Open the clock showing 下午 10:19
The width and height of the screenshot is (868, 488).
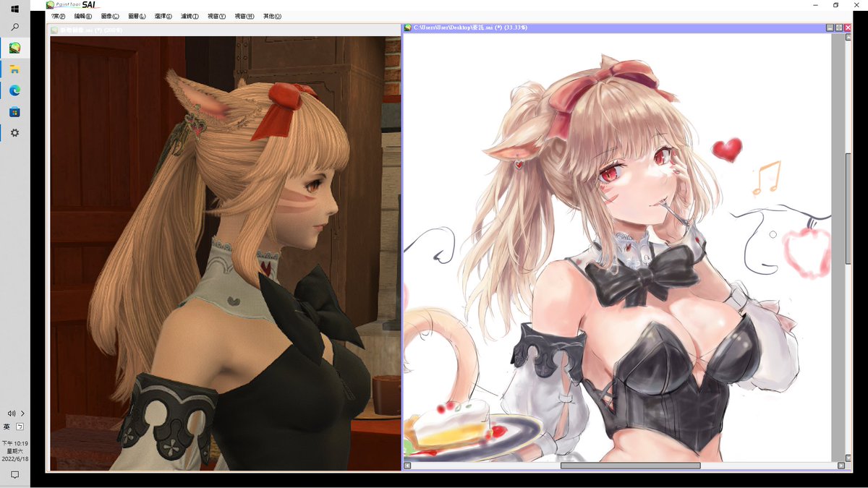14,450
